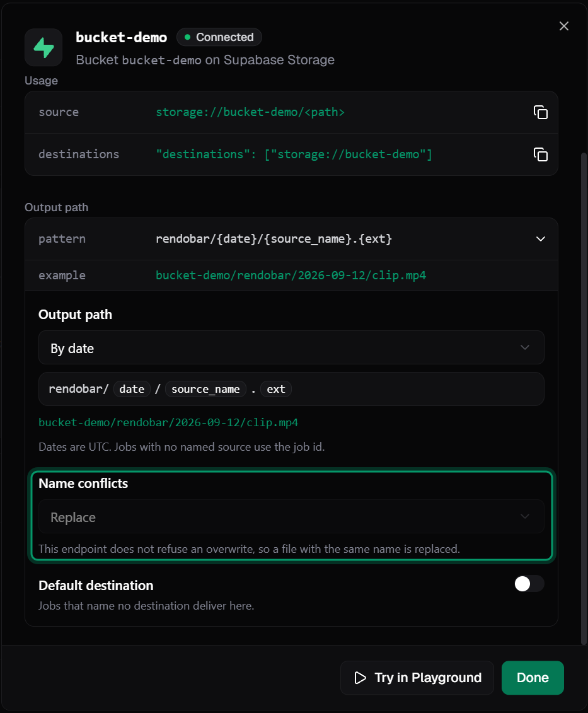Close the bucket-demo dialog
The height and width of the screenshot is (713, 588).
[x=564, y=26]
